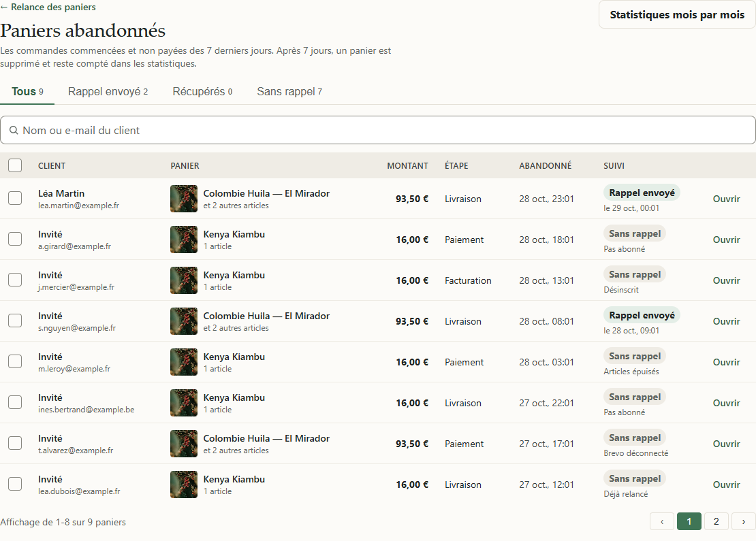Click Ouvrir for a.girard@example.fr

(x=726, y=240)
